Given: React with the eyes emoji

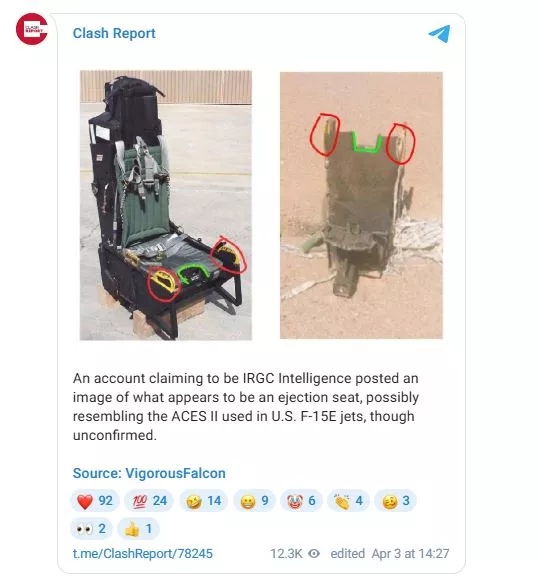Looking at the screenshot, I should (91, 529).
